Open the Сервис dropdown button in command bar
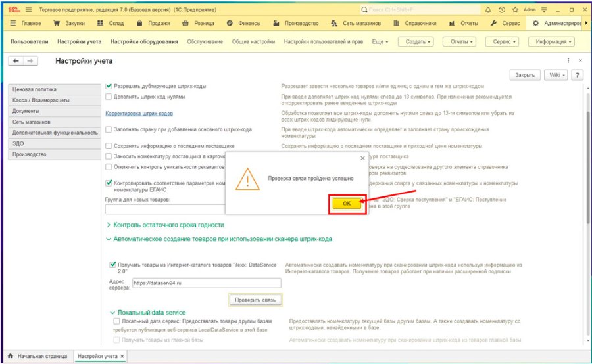 tap(502, 42)
